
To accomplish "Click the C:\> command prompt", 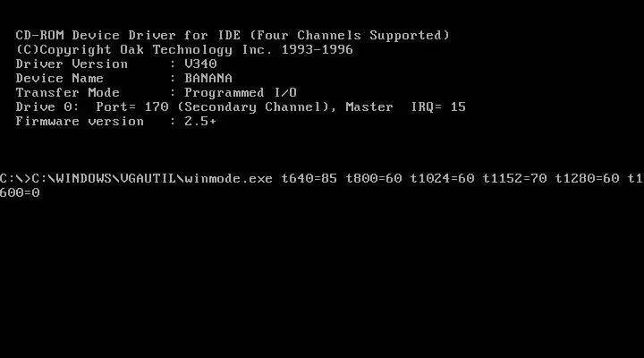I will (15, 178).
